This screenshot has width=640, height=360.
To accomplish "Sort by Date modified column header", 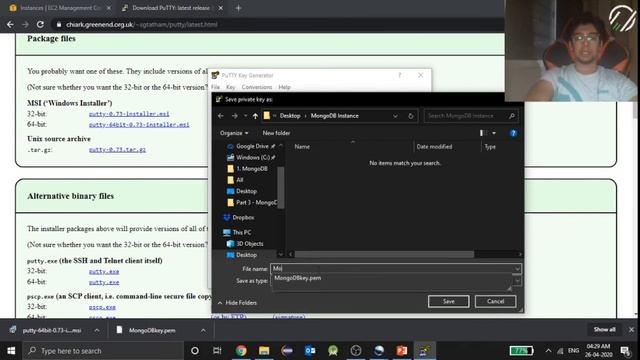I will pyautogui.click(x=434, y=147).
